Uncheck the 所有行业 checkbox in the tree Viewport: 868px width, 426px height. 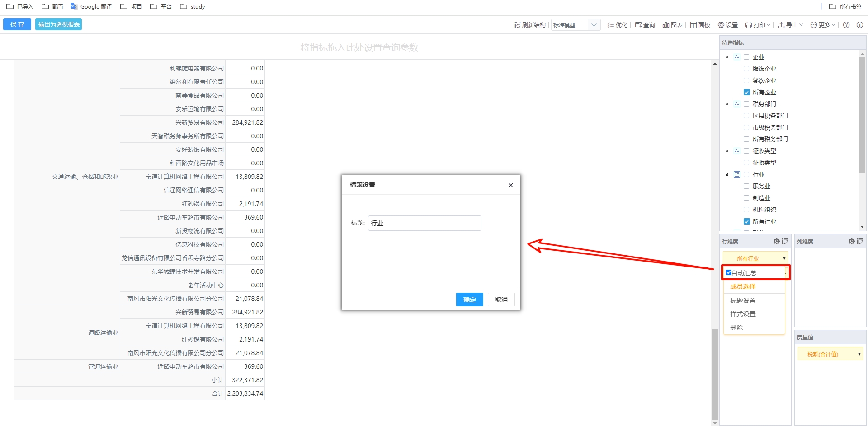(x=746, y=221)
